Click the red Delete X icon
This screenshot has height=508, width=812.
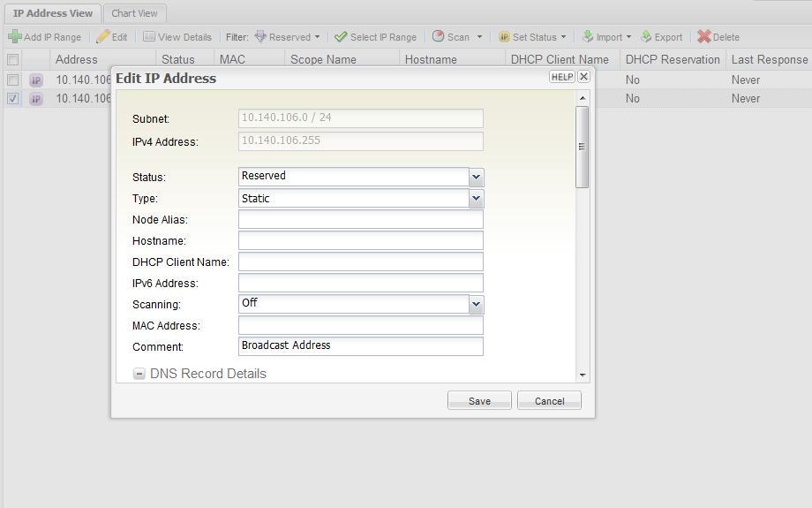703,36
